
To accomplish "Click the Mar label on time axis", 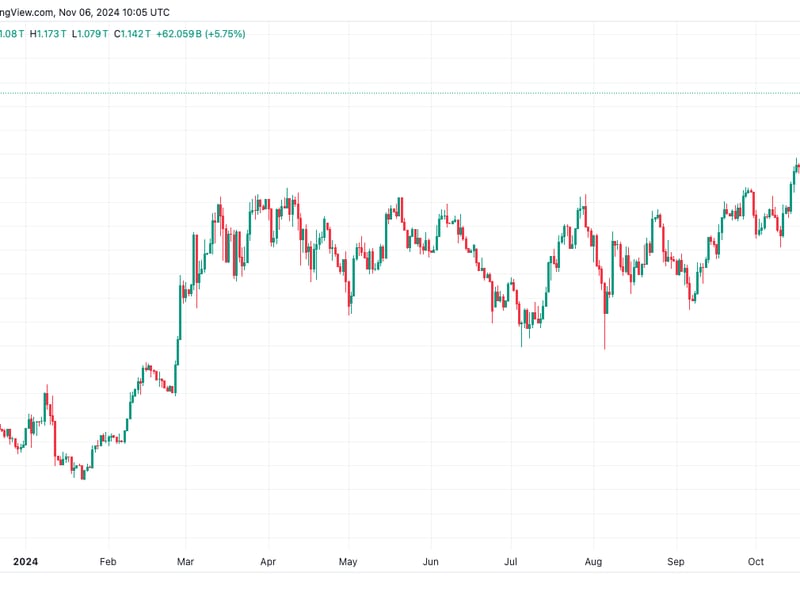I will 186,562.
